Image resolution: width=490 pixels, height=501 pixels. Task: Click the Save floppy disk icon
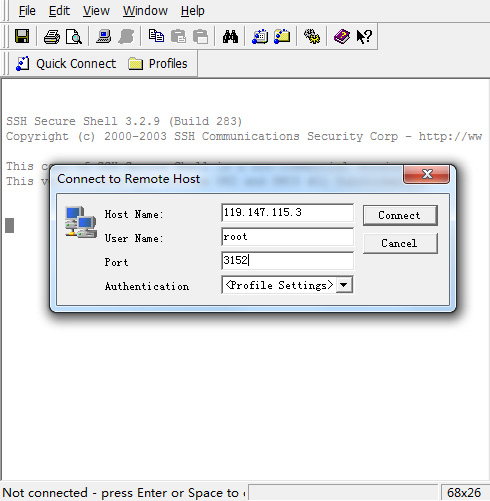22,36
